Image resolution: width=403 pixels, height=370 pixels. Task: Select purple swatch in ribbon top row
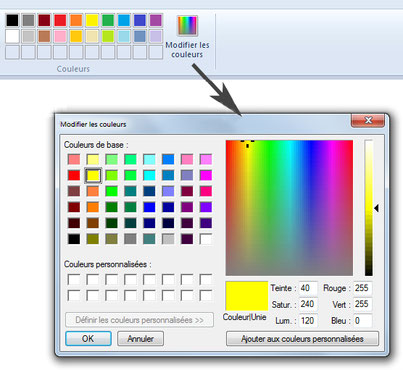click(156, 20)
